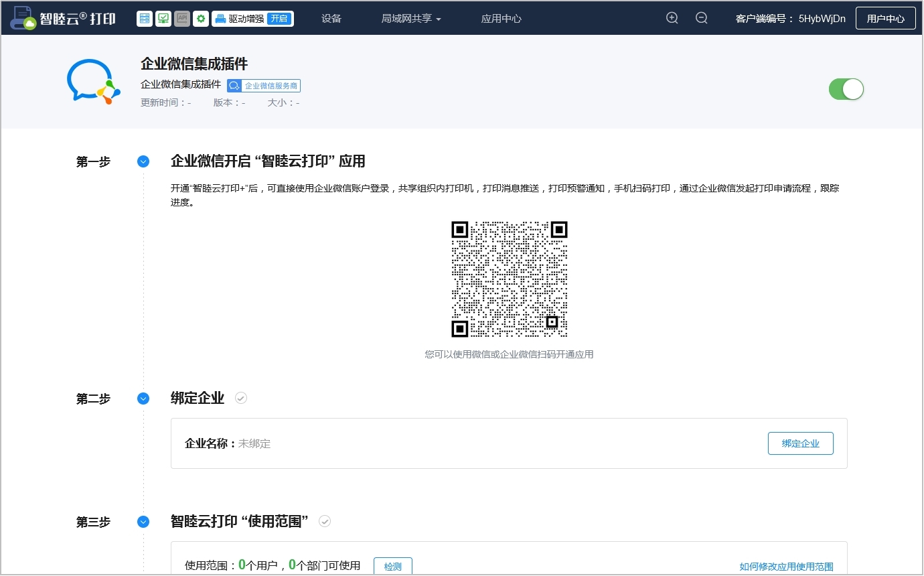Click the grey API icon
The width and height of the screenshot is (924, 576).
pos(181,19)
